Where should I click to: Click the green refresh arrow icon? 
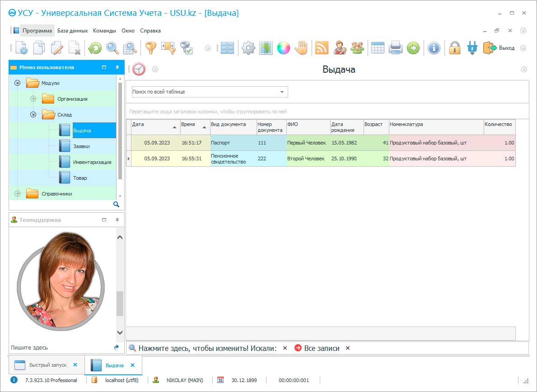(95, 48)
